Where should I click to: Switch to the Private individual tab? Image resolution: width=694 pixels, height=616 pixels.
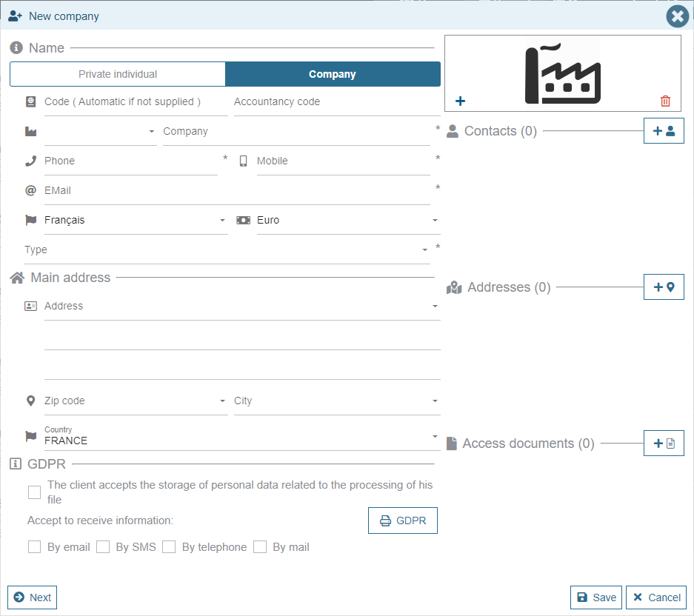tap(118, 74)
